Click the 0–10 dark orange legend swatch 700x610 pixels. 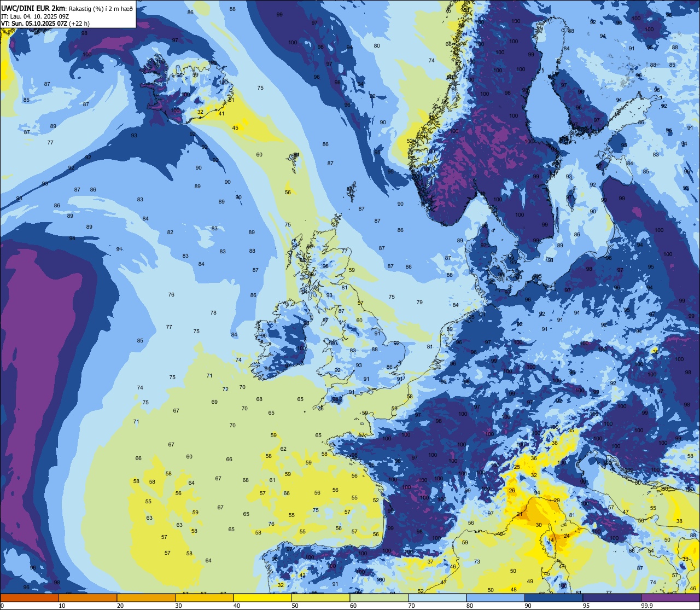pos(30,597)
